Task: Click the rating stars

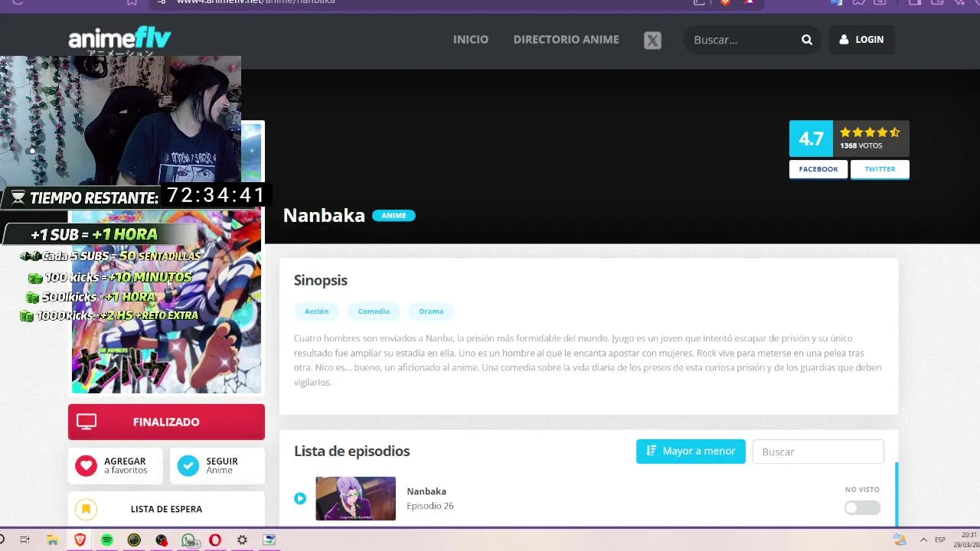Action: pyautogui.click(x=870, y=132)
